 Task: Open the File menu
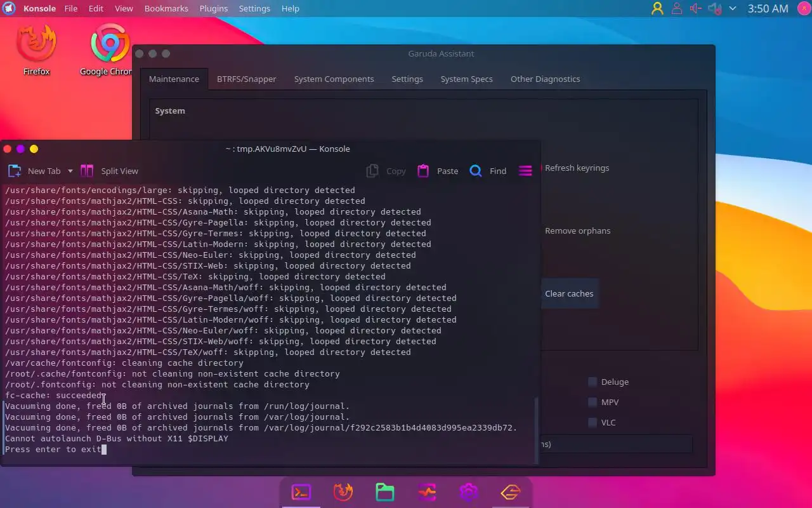70,8
